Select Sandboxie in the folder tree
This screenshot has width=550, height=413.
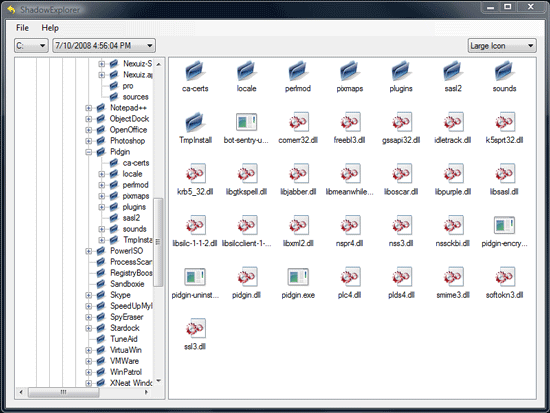point(127,284)
